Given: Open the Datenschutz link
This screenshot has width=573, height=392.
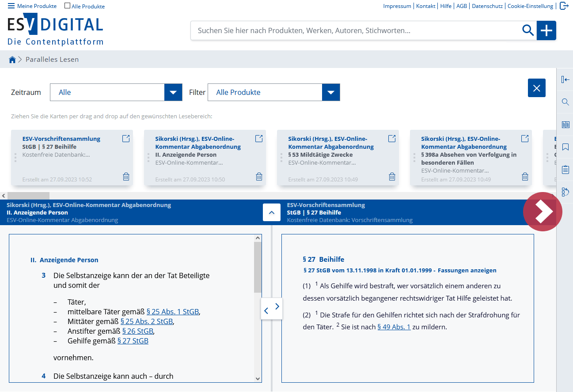Looking at the screenshot, I should (487, 6).
